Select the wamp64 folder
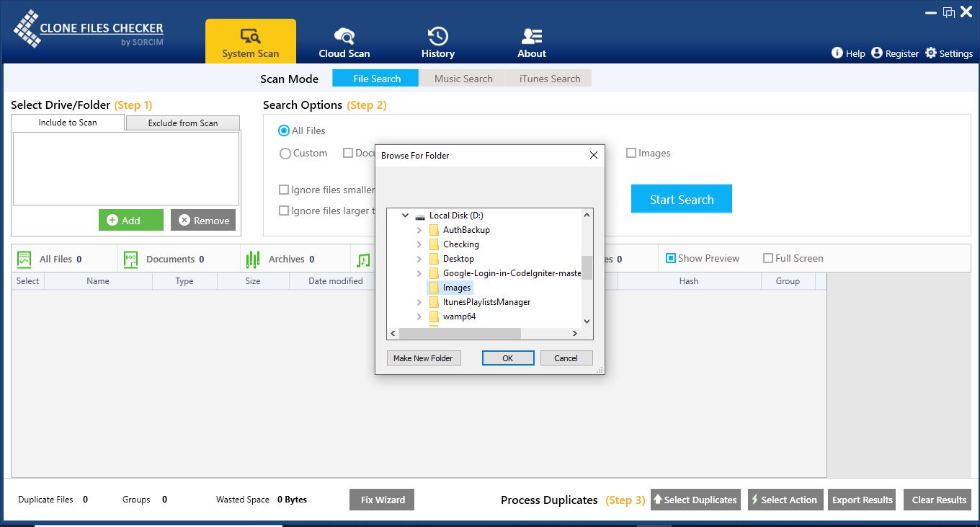The height and width of the screenshot is (527, 980). (x=459, y=316)
